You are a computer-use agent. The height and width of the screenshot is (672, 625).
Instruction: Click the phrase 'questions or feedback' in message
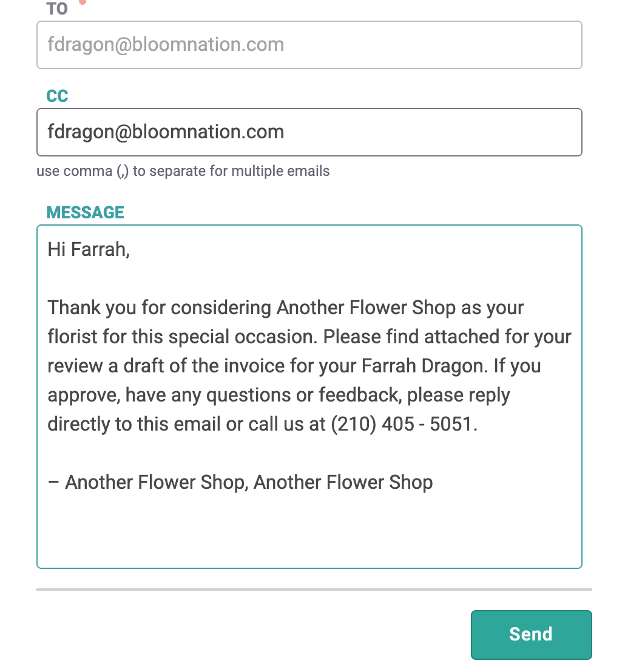pyautogui.click(x=303, y=395)
